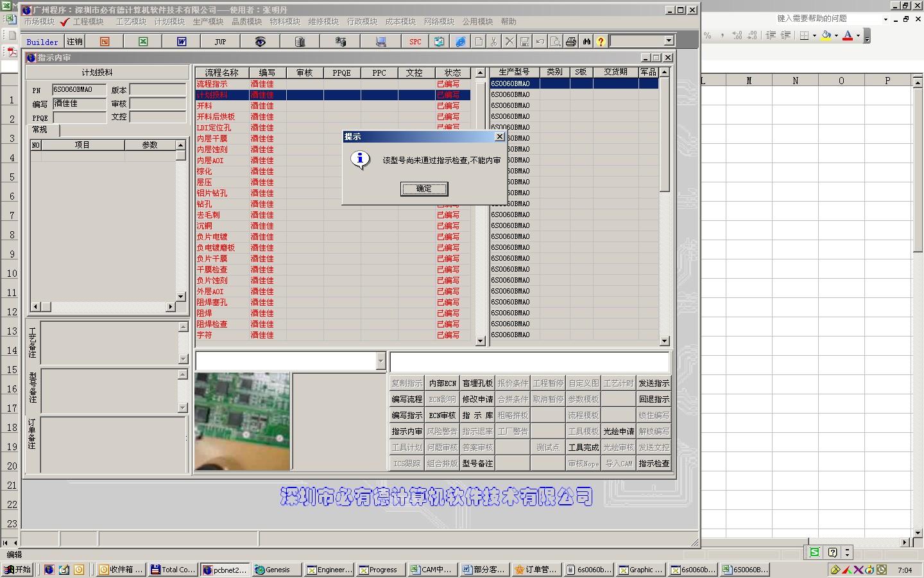The width and height of the screenshot is (924, 578).
Task: Click the 注销 logout toolbar button
Action: click(75, 42)
